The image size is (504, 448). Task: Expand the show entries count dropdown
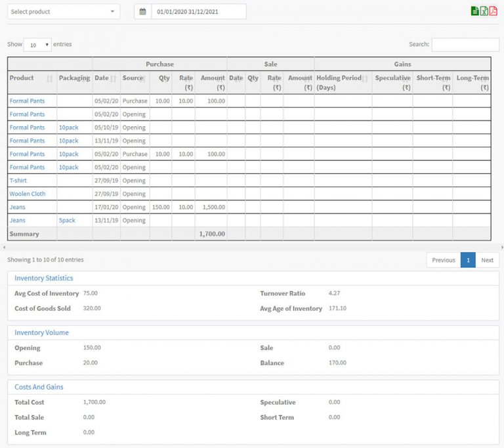[x=37, y=45]
